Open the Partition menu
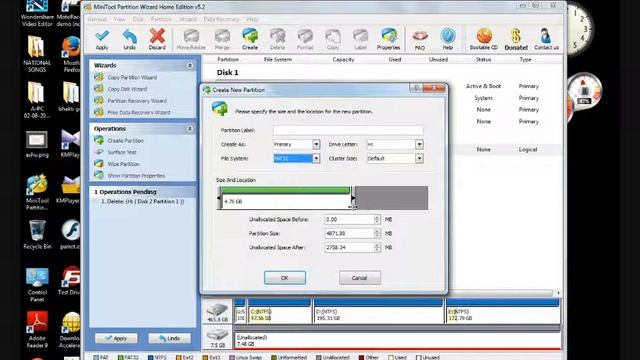The image size is (640, 360). [x=161, y=19]
